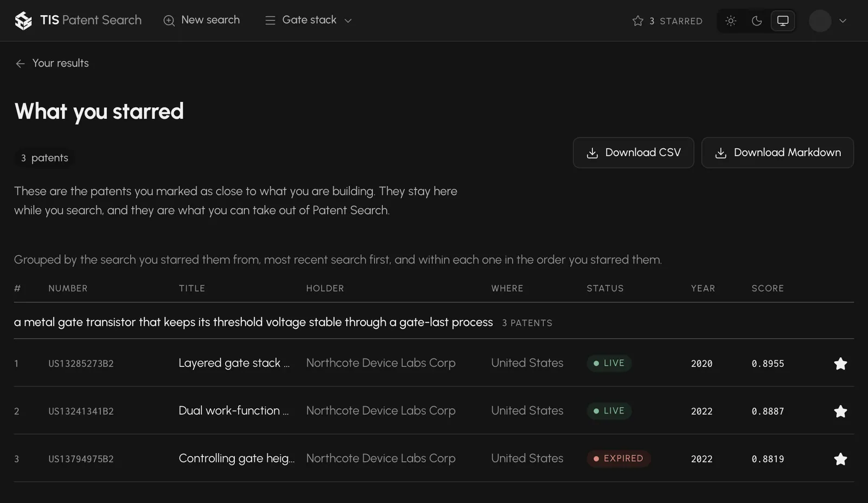
Task: Switch to light theme sun icon
Action: point(731,21)
